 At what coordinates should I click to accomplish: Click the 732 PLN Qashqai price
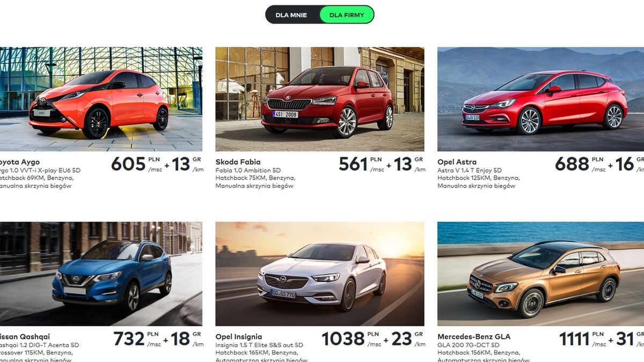tap(137, 339)
